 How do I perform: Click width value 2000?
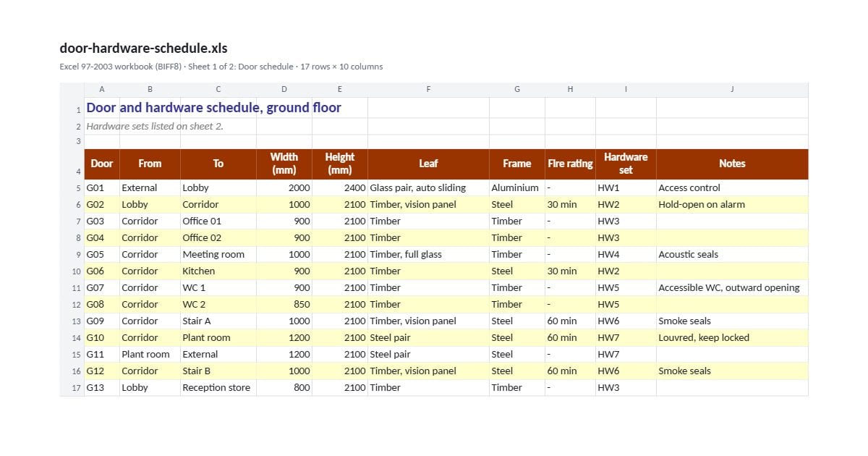point(284,188)
